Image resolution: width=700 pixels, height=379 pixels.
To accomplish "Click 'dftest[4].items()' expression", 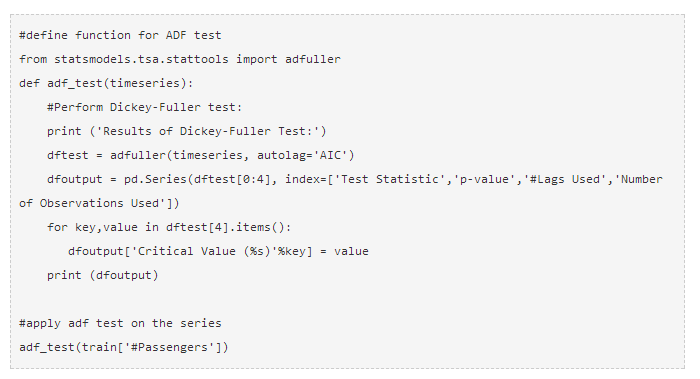I will tap(225, 227).
